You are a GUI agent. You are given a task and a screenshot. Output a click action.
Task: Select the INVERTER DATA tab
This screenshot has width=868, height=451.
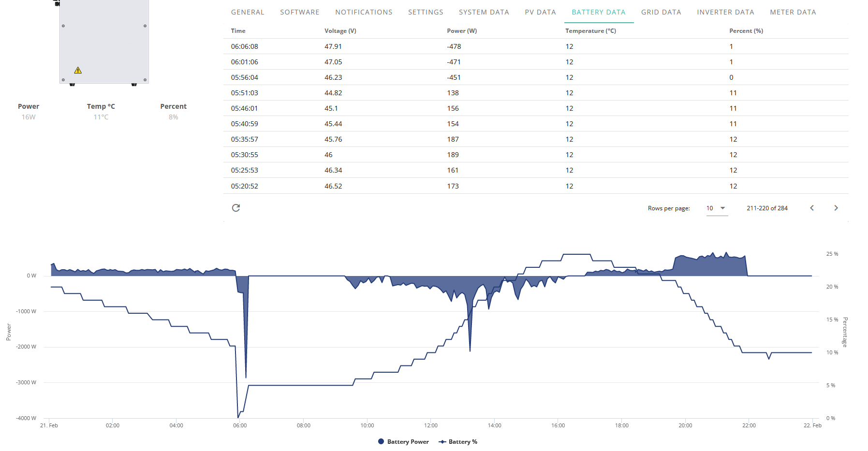click(x=725, y=12)
